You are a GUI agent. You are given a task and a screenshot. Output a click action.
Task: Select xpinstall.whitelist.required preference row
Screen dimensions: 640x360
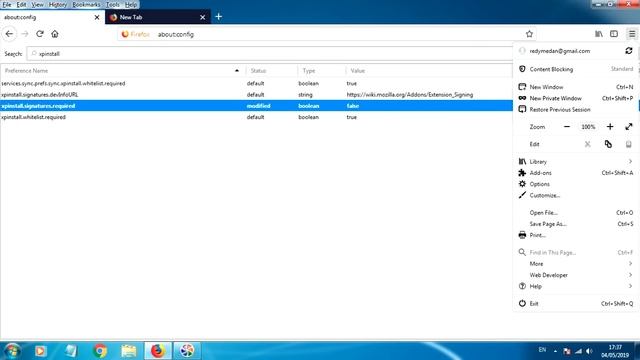click(x=256, y=117)
